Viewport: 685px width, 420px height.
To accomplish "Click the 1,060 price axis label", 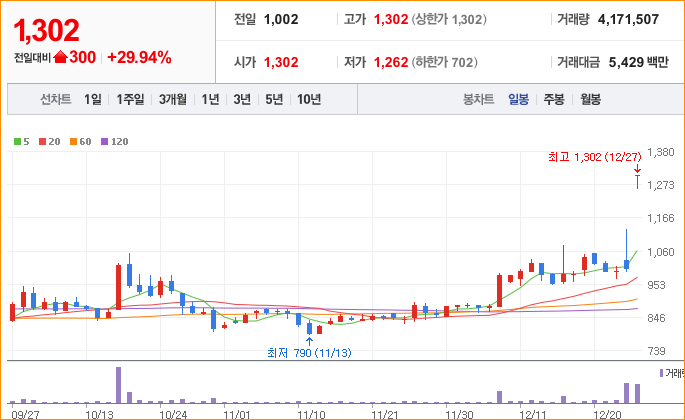I will click(x=661, y=252).
